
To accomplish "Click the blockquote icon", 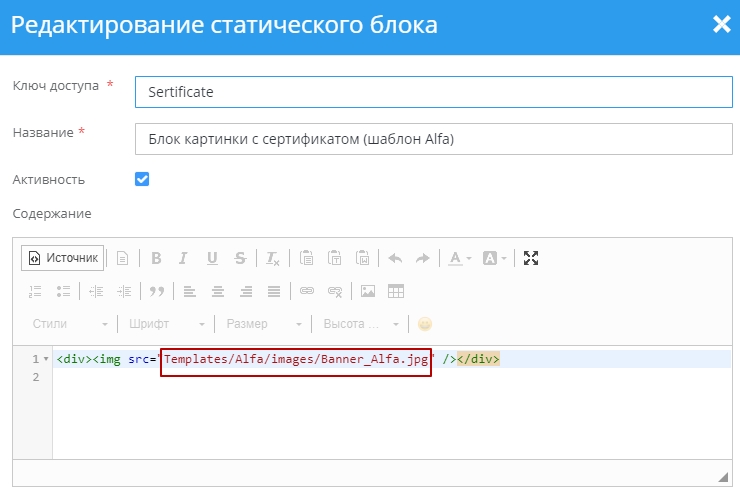I will (156, 292).
